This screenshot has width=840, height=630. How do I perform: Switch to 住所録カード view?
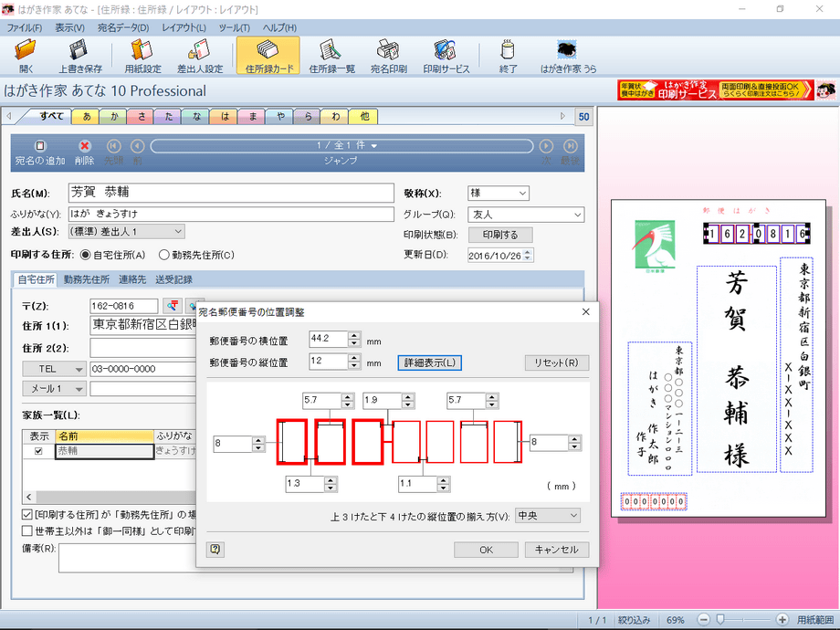269,56
